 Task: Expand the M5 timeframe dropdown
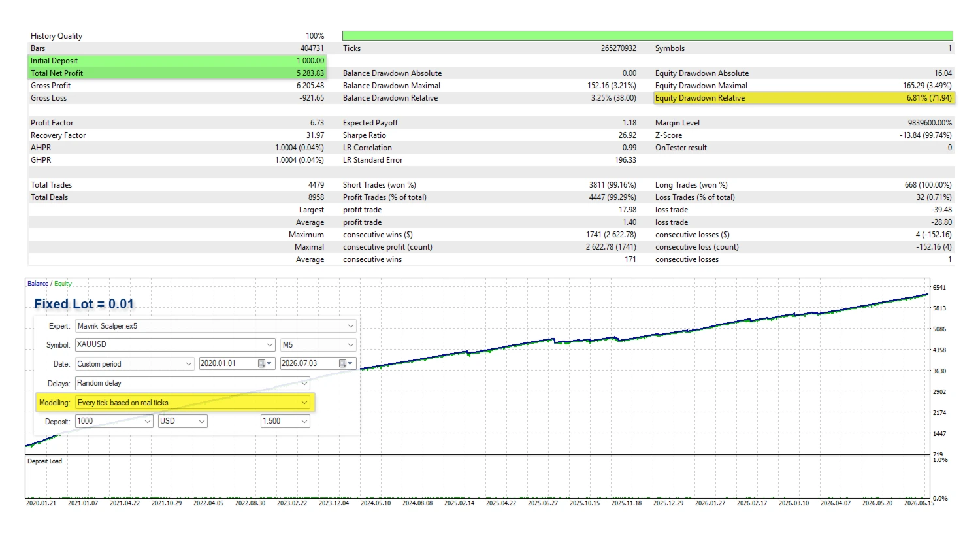[x=350, y=344]
